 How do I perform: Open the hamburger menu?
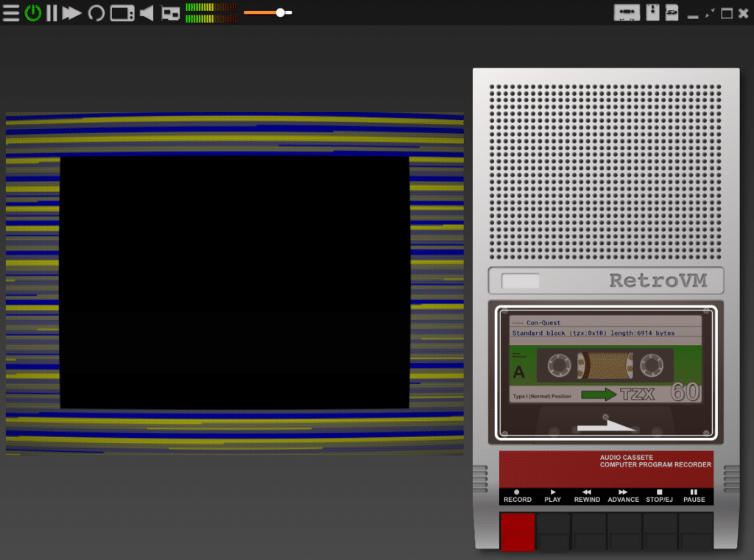tap(11, 13)
